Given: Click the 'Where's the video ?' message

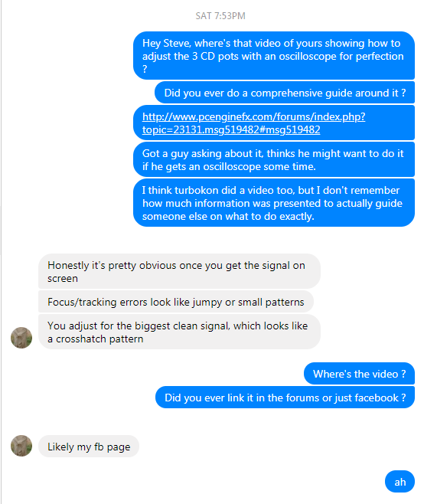Looking at the screenshot, I should [359, 374].
